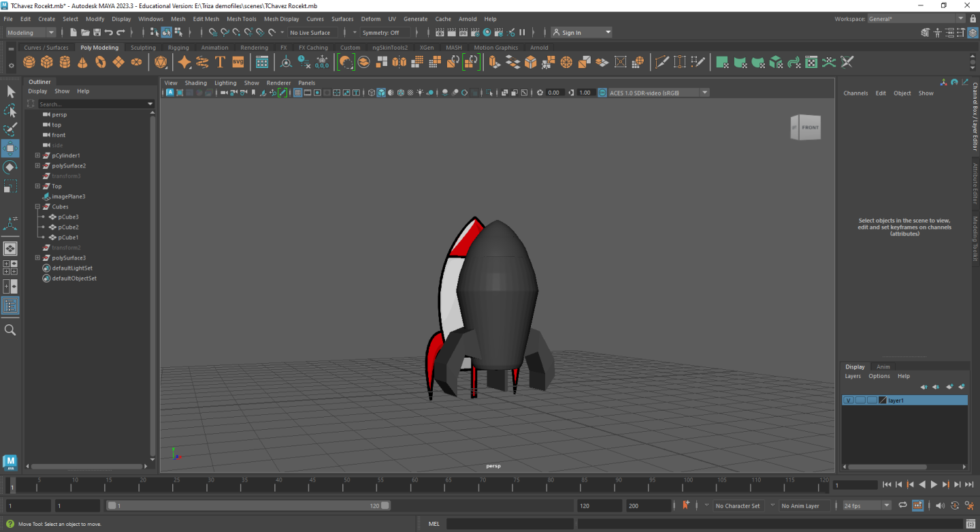Switch to the Rigging shelf tab
Screen dimensions: 980x532
[x=178, y=48]
